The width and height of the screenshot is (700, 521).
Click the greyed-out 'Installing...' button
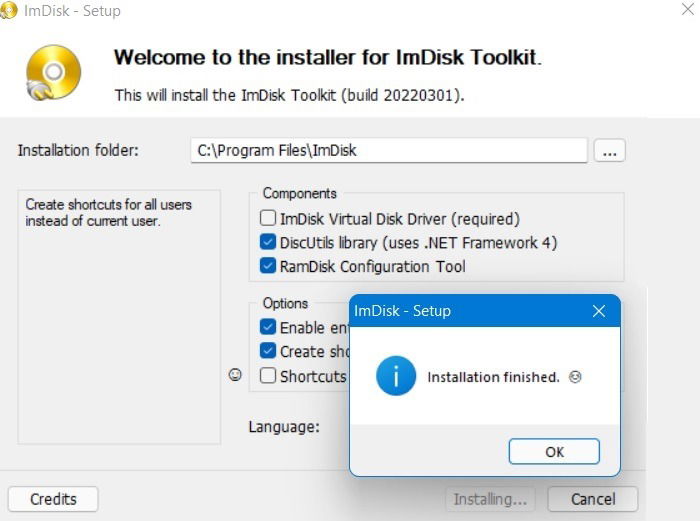point(490,499)
